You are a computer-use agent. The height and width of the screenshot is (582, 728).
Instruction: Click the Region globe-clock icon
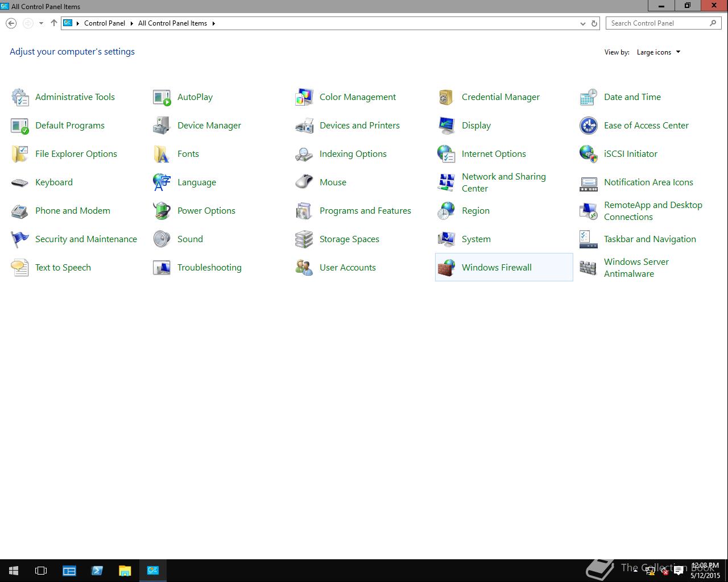point(446,211)
